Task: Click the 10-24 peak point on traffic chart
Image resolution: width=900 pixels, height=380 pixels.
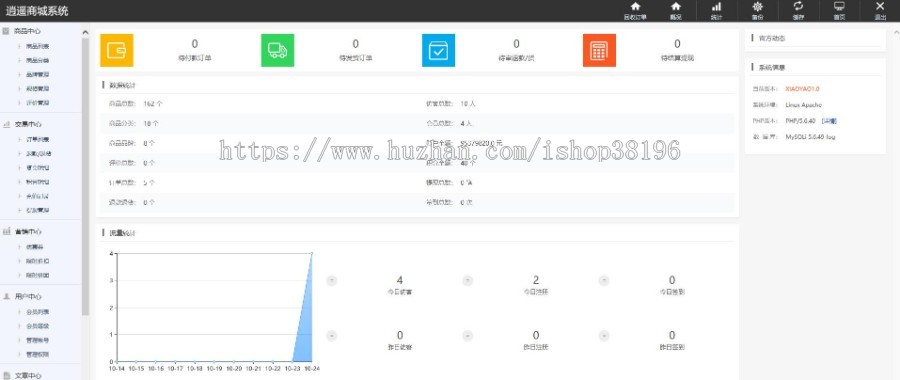Action: coord(312,253)
